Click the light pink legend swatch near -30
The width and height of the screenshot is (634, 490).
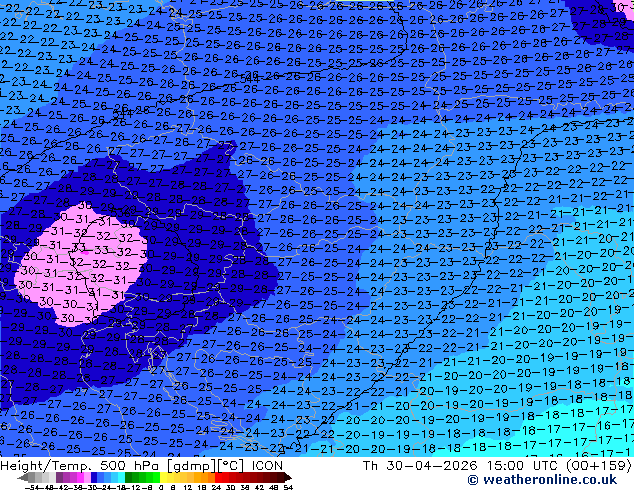pos(87,477)
